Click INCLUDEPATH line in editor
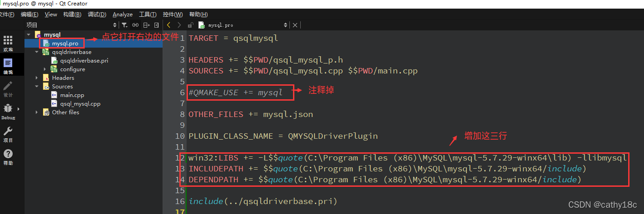This screenshot has width=644, height=214. point(388,169)
